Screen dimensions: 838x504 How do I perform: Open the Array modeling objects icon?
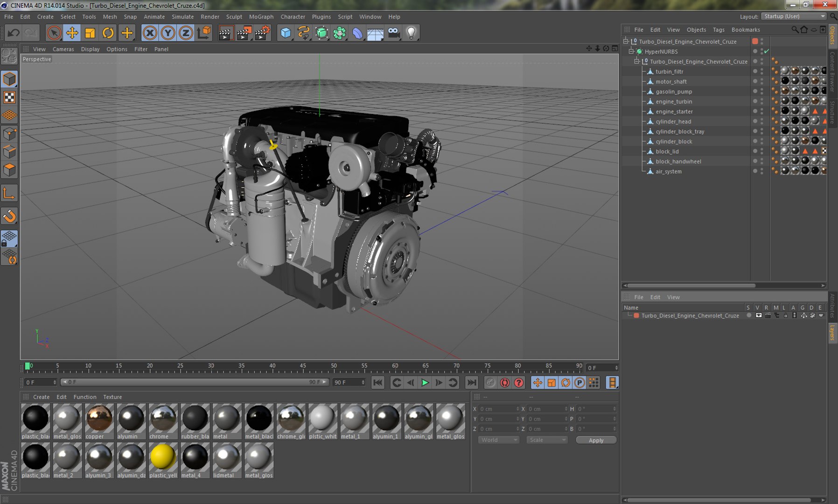click(x=340, y=33)
